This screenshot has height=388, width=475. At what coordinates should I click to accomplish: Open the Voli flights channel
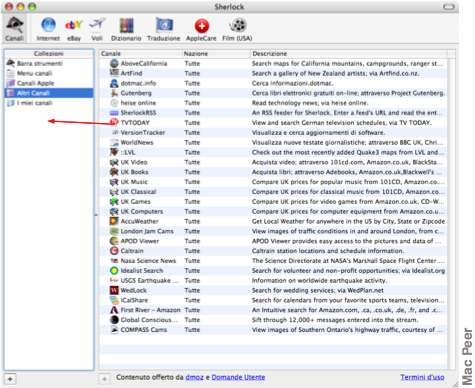97,28
